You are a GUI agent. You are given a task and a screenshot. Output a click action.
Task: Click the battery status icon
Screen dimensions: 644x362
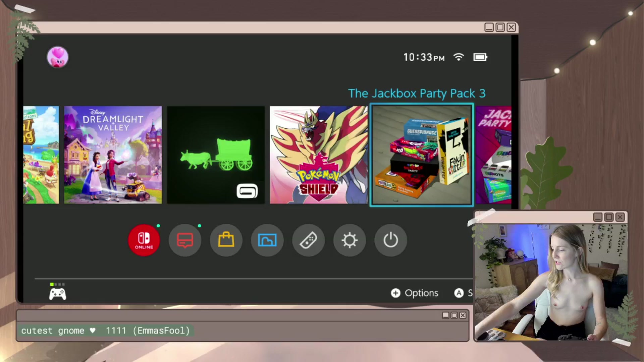[x=480, y=57]
